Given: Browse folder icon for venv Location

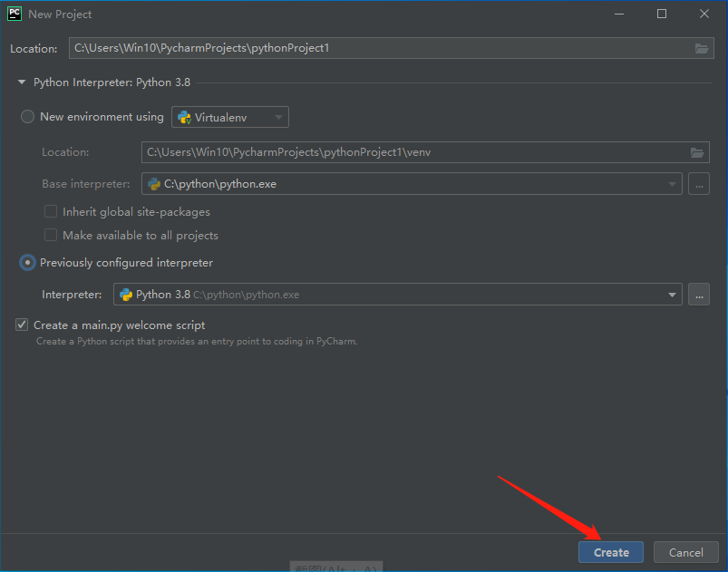Looking at the screenshot, I should pos(697,152).
